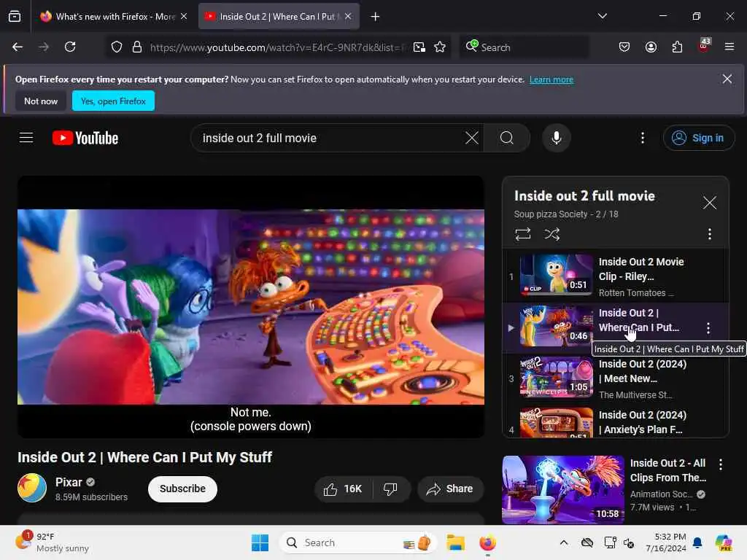Open Firefox recent browsing view icon
The width and height of the screenshot is (747, 560).
15,16
